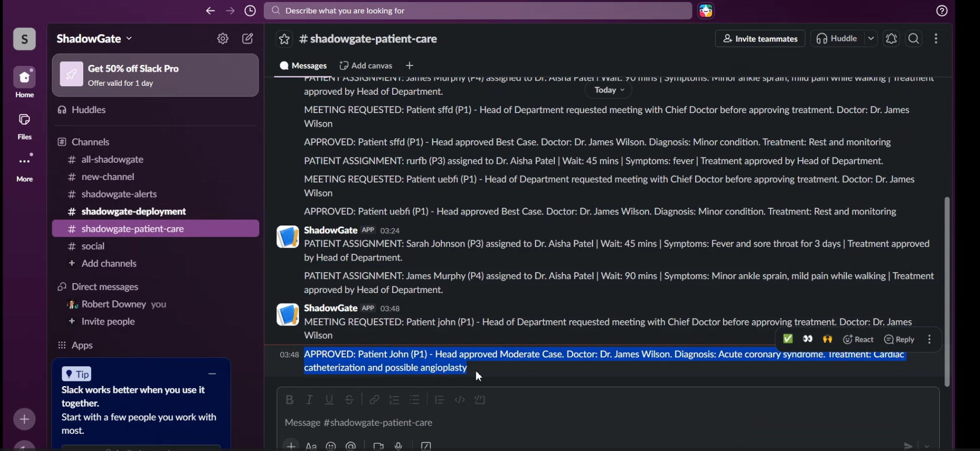980x451 pixels.
Task: Focus the Message #shadowgate-patient-care input
Action: [608, 423]
